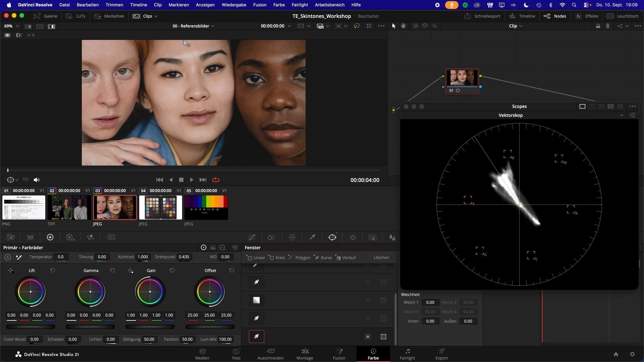Screen dimensions: 644x362
Task: Select the HDR color wheels icon
Action: click(x=70, y=237)
